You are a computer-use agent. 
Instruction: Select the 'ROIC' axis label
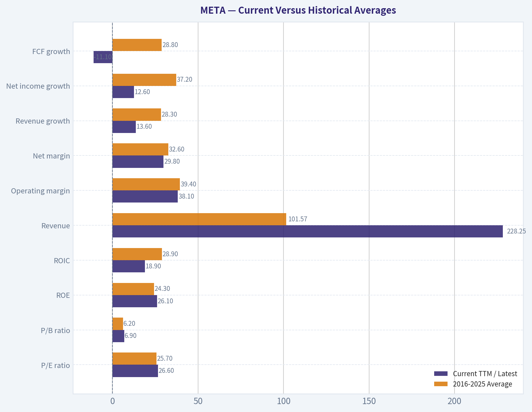pyautogui.click(x=62, y=260)
